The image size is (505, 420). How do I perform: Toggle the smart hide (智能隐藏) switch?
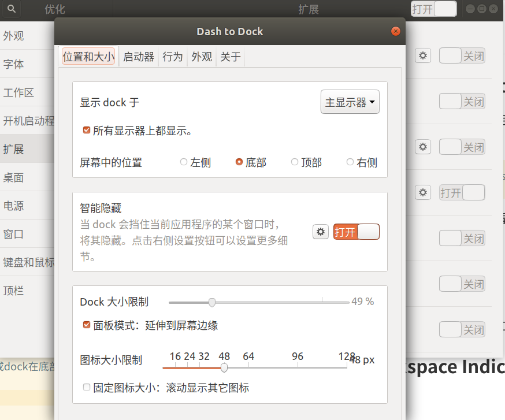356,232
